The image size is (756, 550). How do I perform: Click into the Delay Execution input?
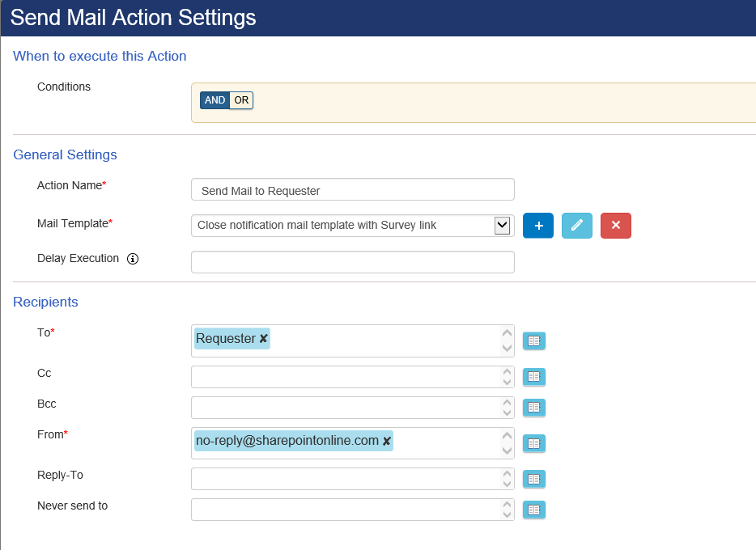click(x=352, y=262)
